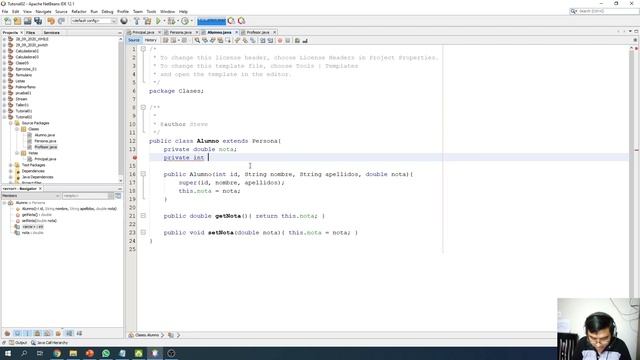This screenshot has height=360, width=640.
Task: Toggle the second Navigator filter button
Action: coord(17,333)
